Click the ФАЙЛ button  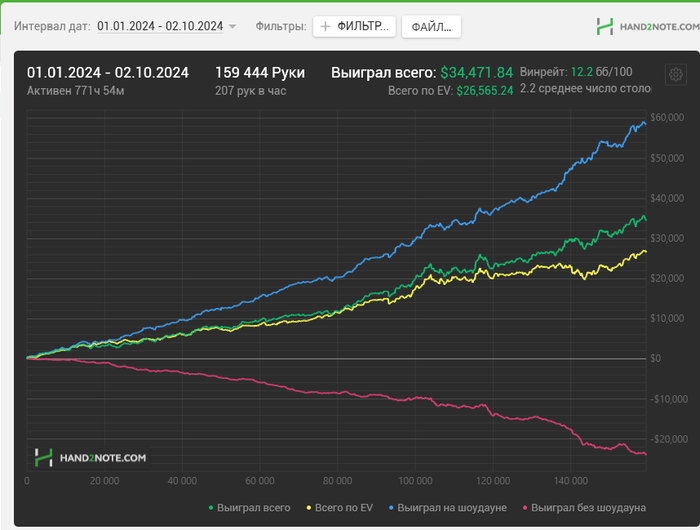click(x=431, y=27)
